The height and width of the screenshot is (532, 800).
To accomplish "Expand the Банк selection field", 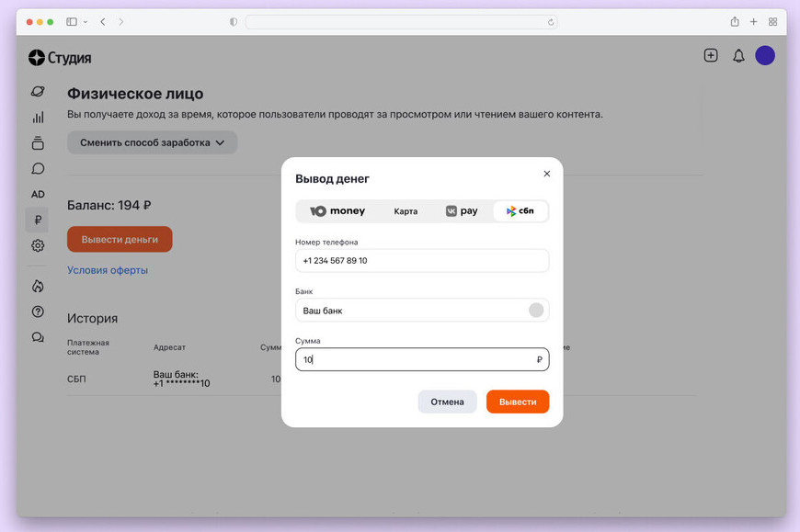I will click(422, 311).
